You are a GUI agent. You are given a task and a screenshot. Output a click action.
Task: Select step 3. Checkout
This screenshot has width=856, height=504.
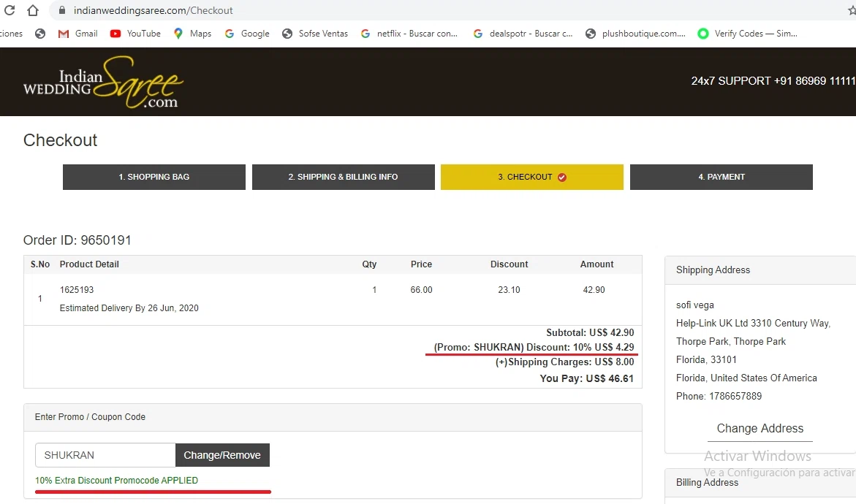tap(531, 177)
